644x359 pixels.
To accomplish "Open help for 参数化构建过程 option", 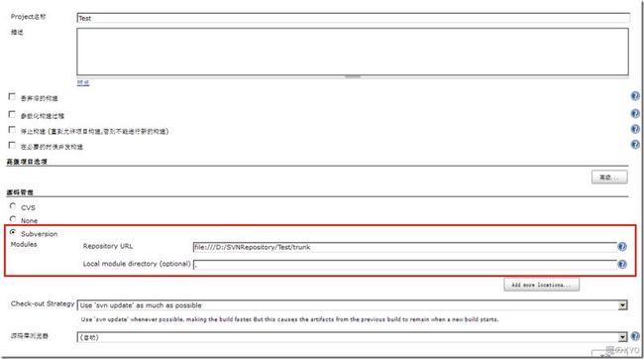I will click(x=635, y=113).
